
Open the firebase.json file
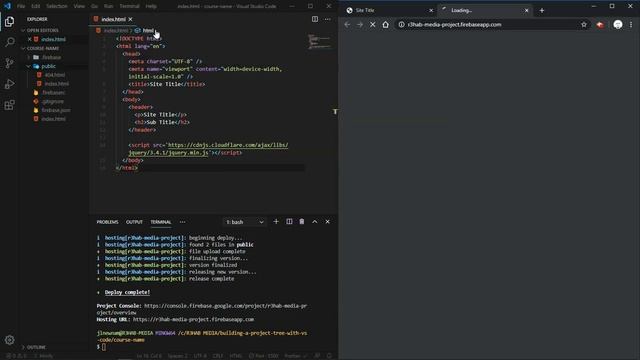[x=56, y=110]
